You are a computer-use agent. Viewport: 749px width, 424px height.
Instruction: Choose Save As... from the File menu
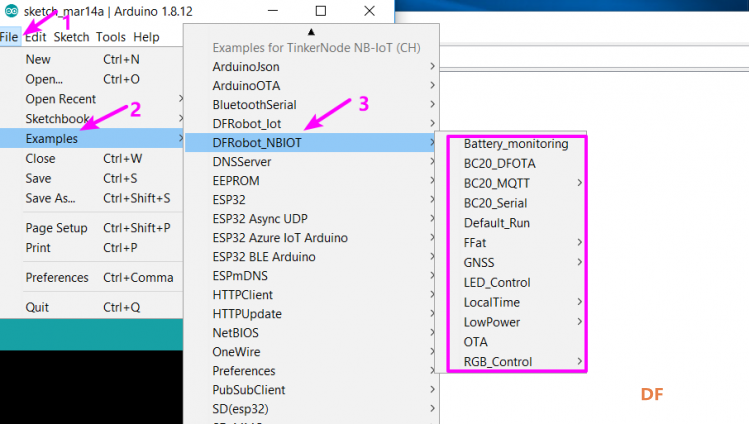click(x=92, y=198)
